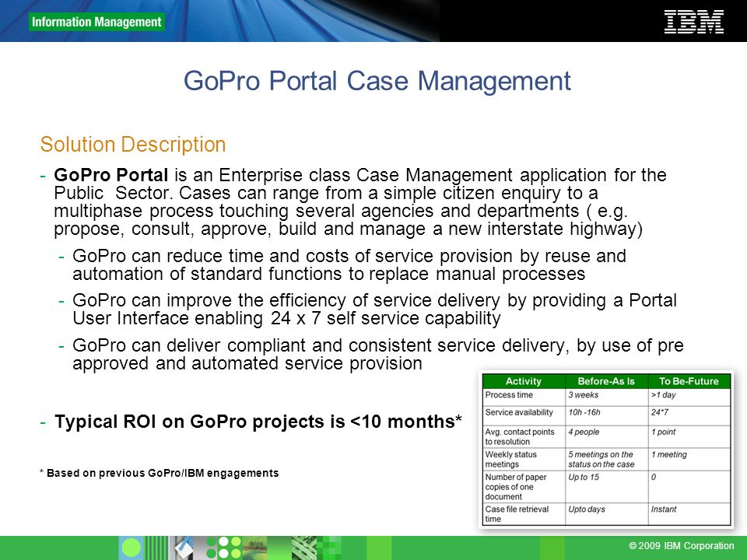
Task: Select the "Process time" table cell
Action: [524, 397]
